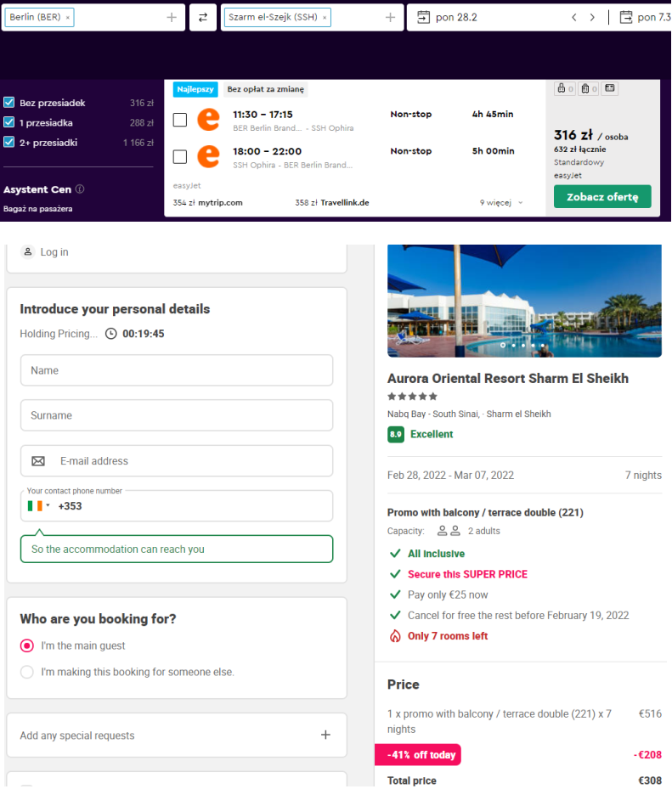Screen dimensions: 672x789
Task: Click Feb 28, 2022 - Mar 07, 2022 dates
Action: [x=450, y=475]
